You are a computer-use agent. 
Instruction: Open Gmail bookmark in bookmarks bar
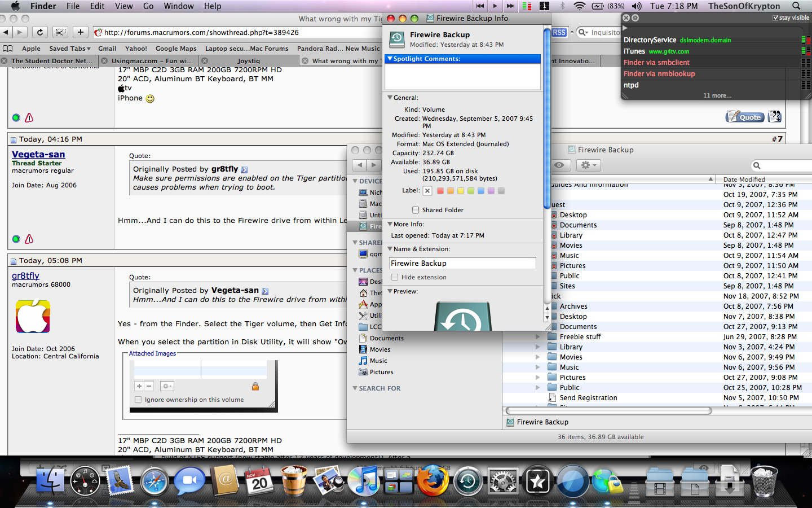(x=107, y=49)
